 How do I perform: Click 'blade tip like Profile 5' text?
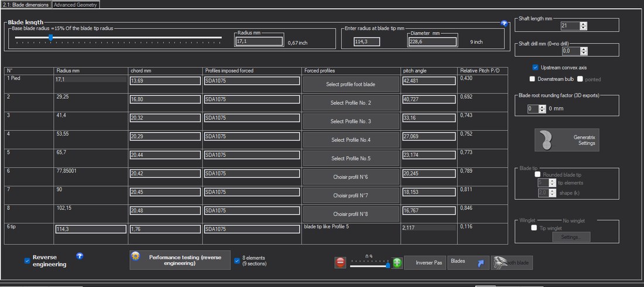pos(327,226)
